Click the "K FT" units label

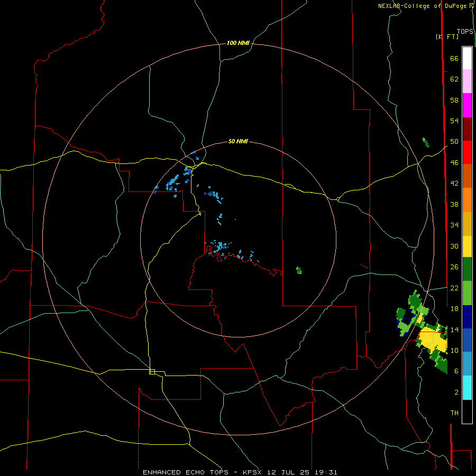[x=447, y=37]
